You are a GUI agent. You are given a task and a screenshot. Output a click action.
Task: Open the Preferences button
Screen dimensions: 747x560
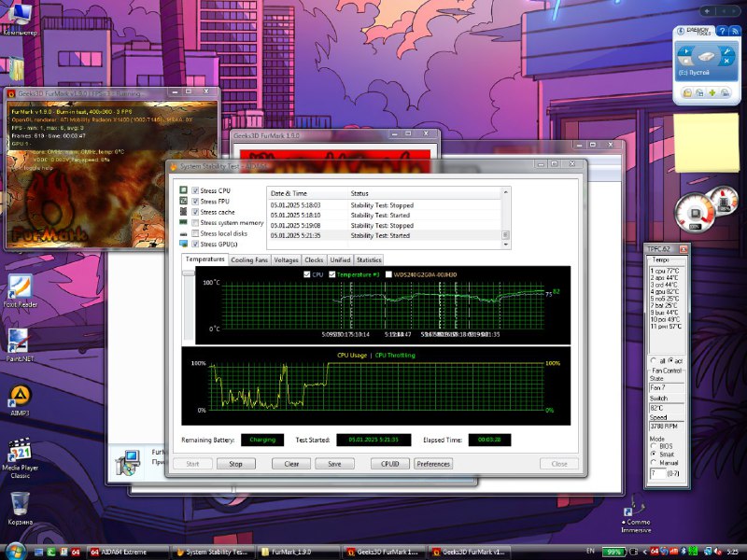(433, 464)
